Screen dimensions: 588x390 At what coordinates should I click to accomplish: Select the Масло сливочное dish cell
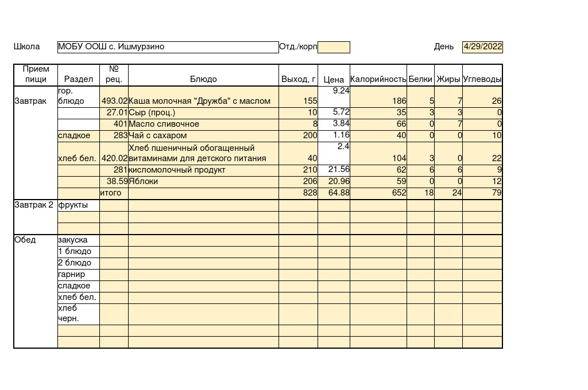[x=203, y=124]
